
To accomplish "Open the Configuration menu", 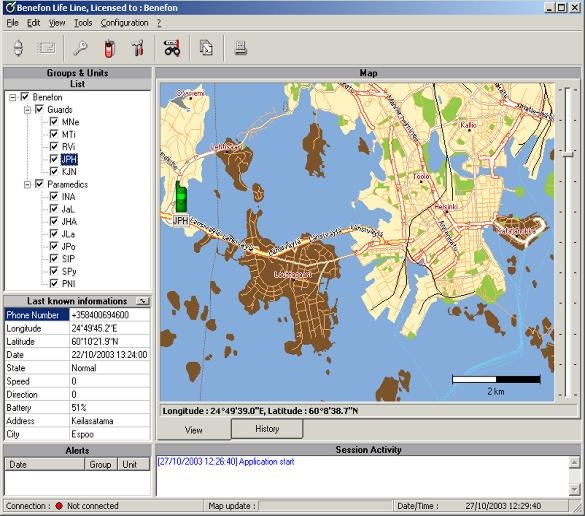I will click(124, 23).
